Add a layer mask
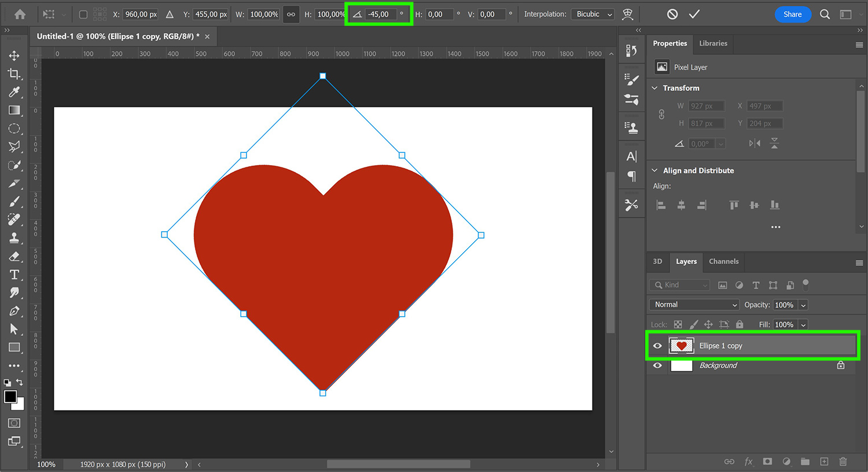868x472 pixels. (767, 462)
